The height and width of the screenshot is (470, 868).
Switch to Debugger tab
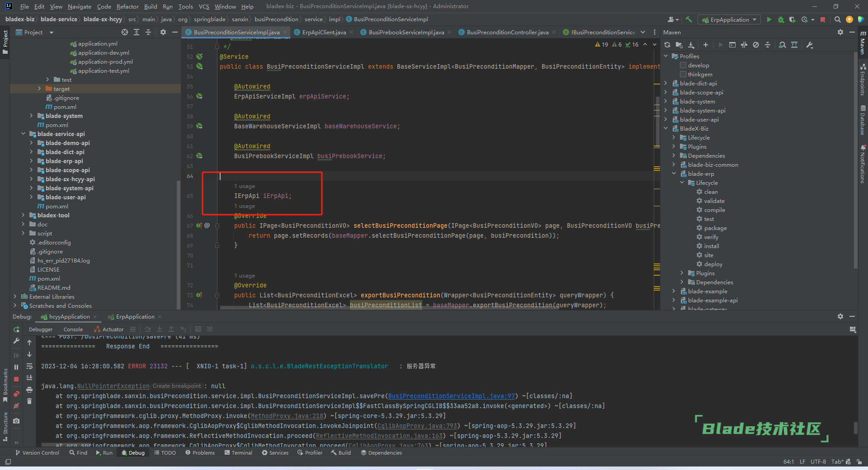point(41,329)
